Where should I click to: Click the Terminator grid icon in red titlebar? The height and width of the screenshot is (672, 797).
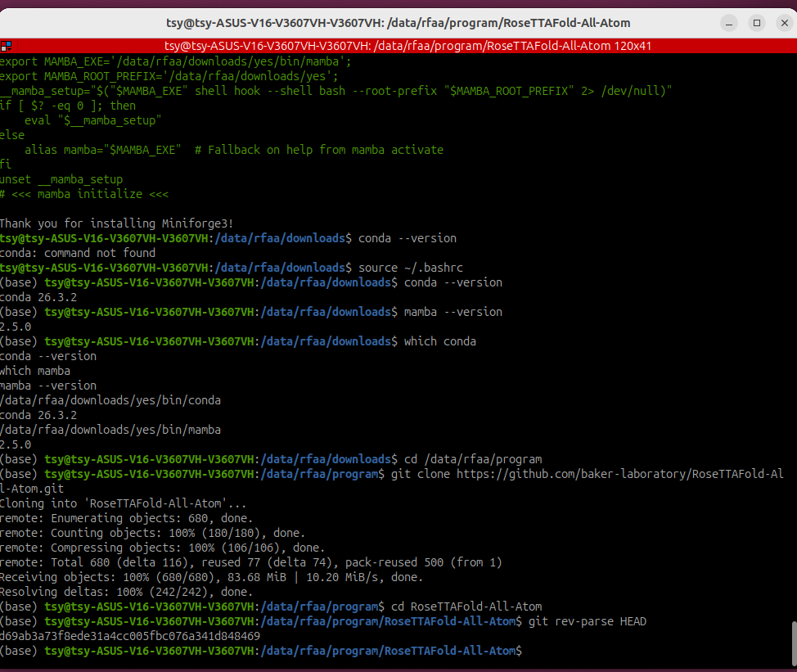tap(6, 47)
